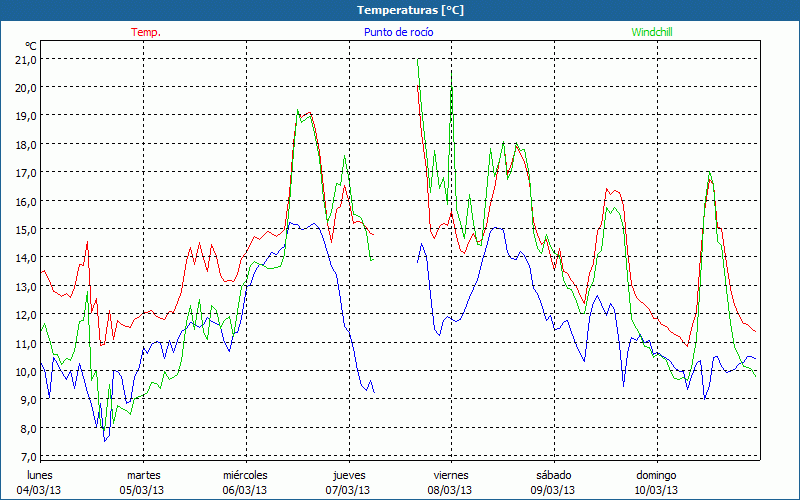The width and height of the screenshot is (800, 500).
Task: Click the 10,0 value on the Y axis
Action: 26,372
